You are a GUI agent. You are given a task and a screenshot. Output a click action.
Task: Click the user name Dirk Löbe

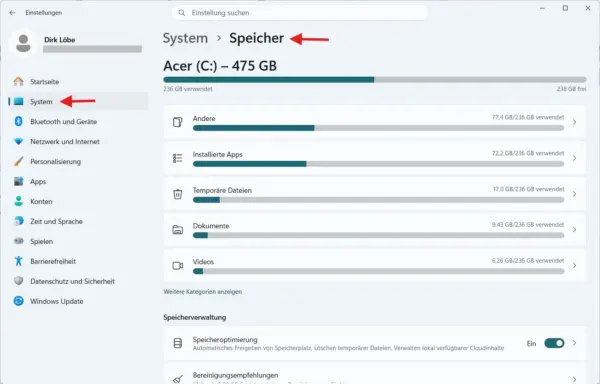pos(59,39)
